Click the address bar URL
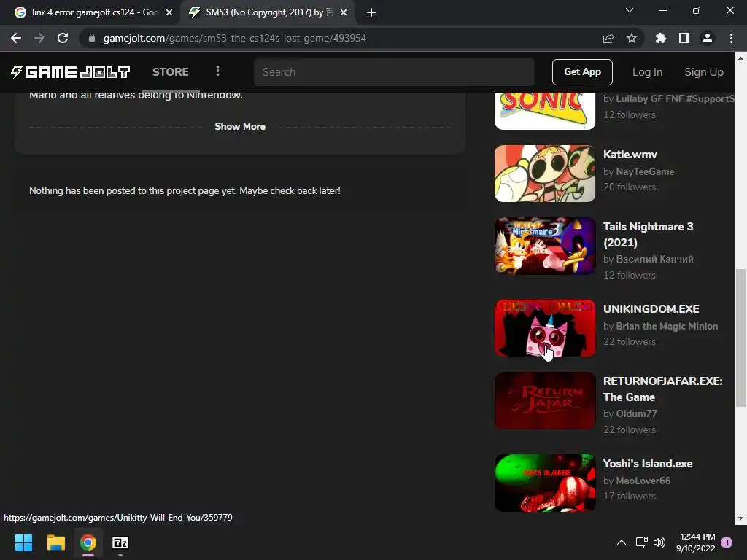This screenshot has height=560, width=747. 234,38
